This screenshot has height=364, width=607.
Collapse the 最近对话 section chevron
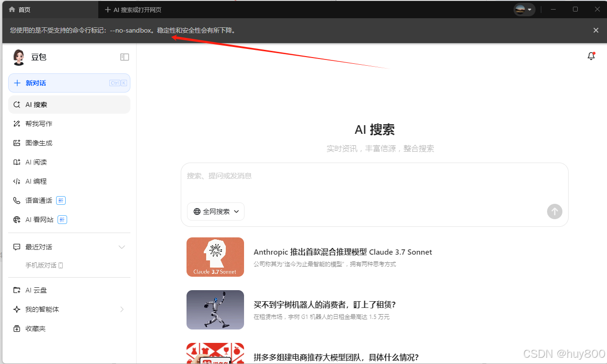122,247
